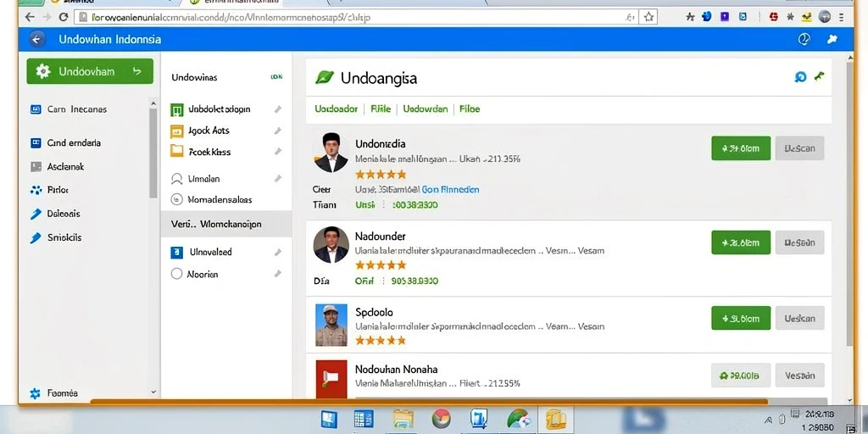Select Umalan user entry
This screenshot has height=434, width=868.
click(196, 179)
